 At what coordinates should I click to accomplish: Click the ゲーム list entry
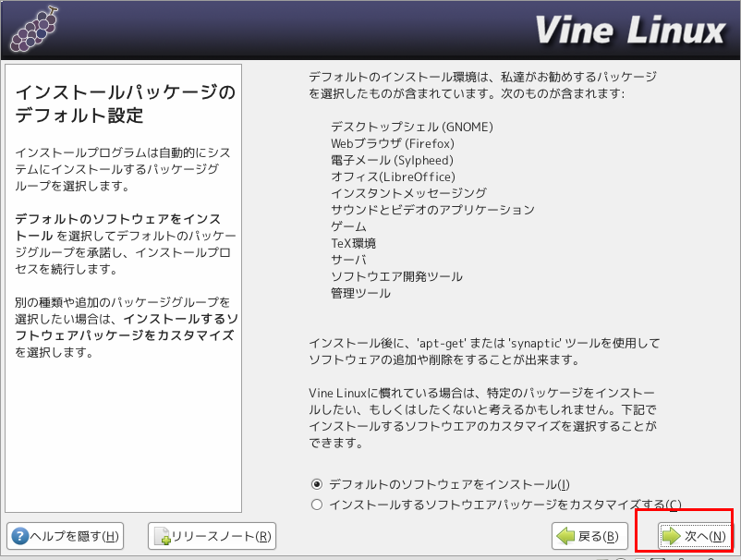pos(348,226)
